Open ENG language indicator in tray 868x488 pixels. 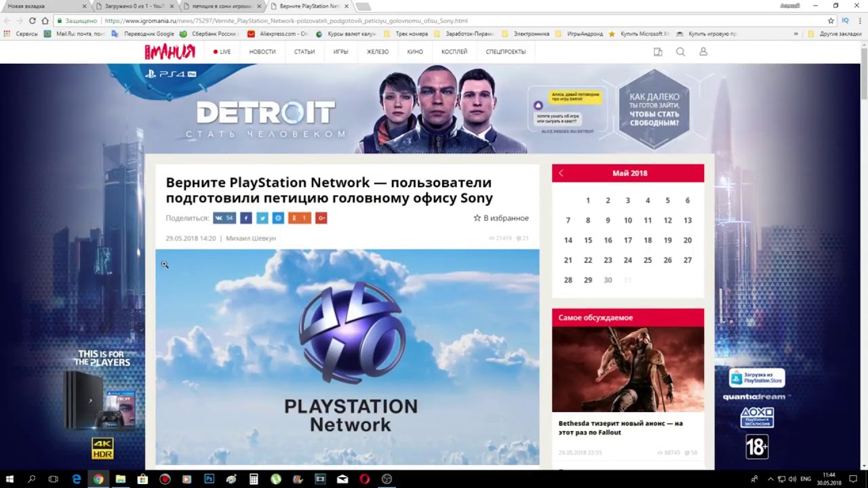(806, 479)
